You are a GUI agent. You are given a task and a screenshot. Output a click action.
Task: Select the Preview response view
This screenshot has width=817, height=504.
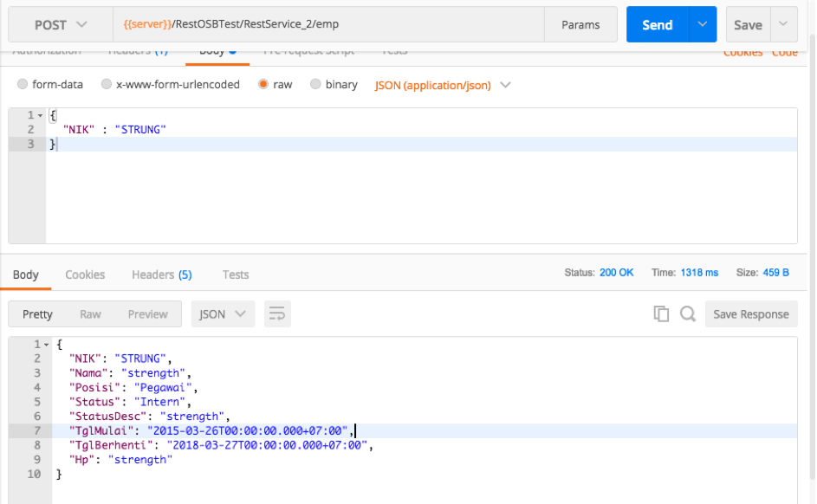point(148,314)
